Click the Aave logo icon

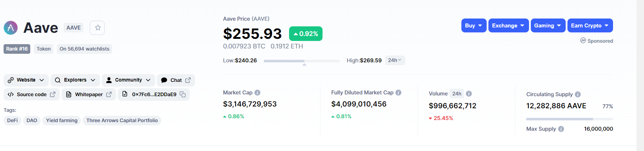pos(11,28)
